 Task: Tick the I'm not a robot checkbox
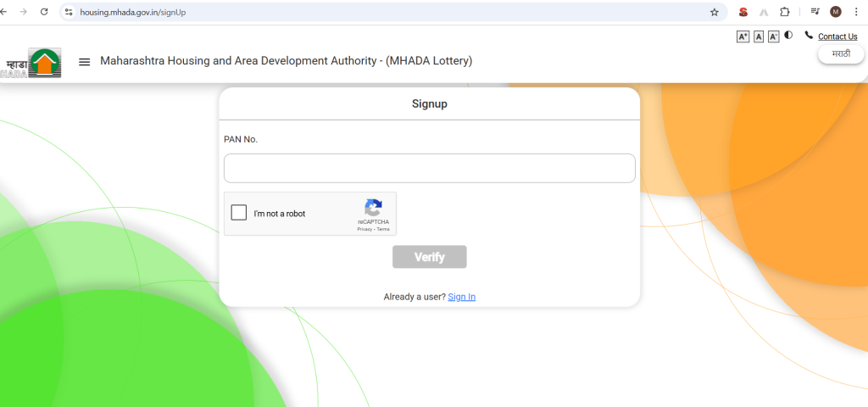[238, 213]
